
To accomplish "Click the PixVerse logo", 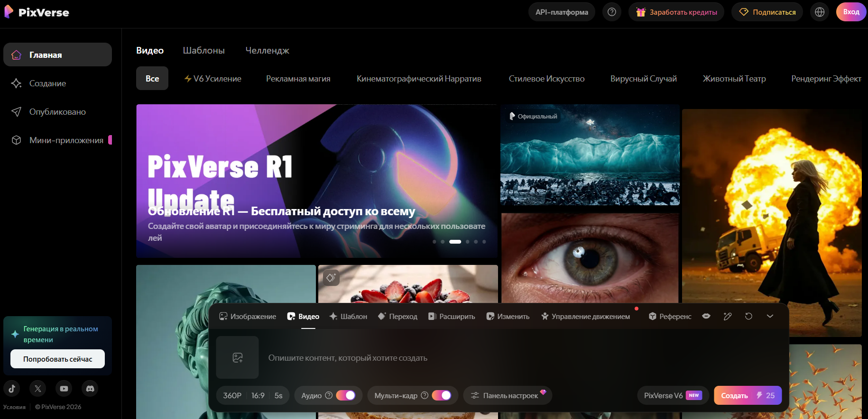I will point(37,12).
